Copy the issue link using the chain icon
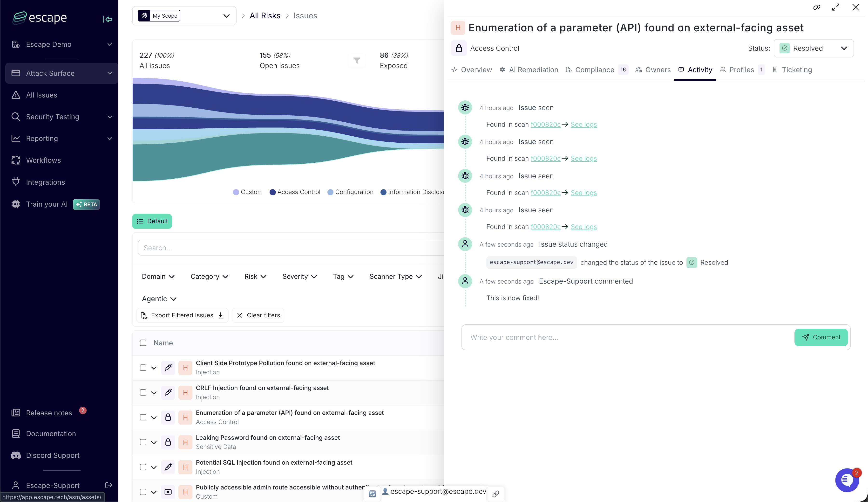This screenshot has width=868, height=502. point(817,7)
